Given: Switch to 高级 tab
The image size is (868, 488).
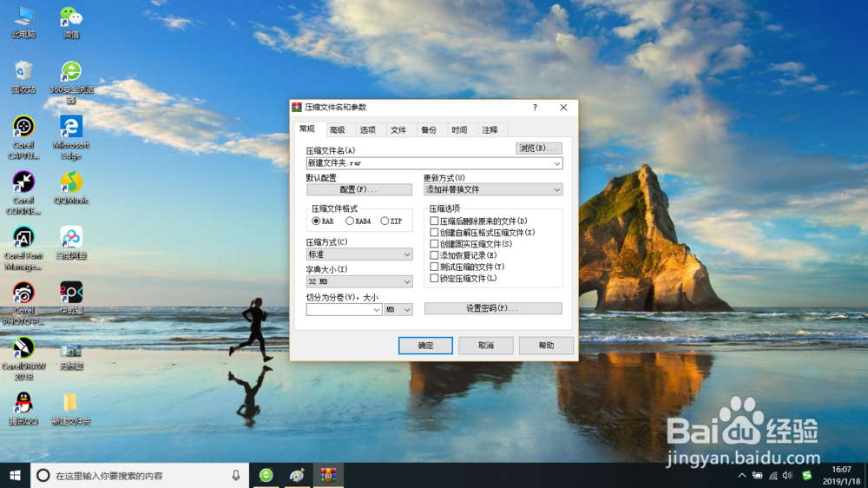Looking at the screenshot, I should [338, 130].
